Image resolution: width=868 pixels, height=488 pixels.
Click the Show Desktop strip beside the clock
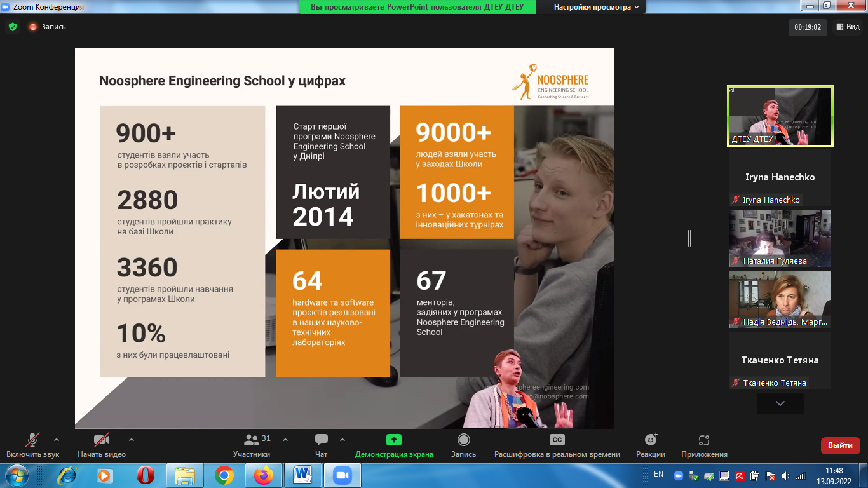(864, 475)
